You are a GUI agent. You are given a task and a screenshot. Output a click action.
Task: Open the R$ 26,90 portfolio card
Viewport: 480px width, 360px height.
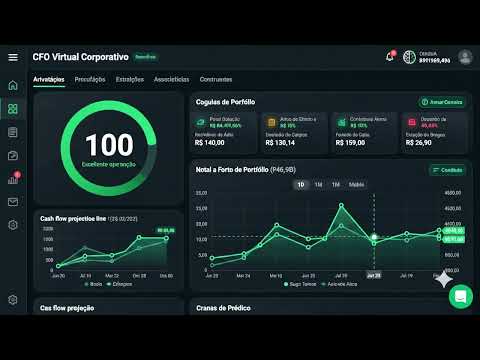[435, 132]
